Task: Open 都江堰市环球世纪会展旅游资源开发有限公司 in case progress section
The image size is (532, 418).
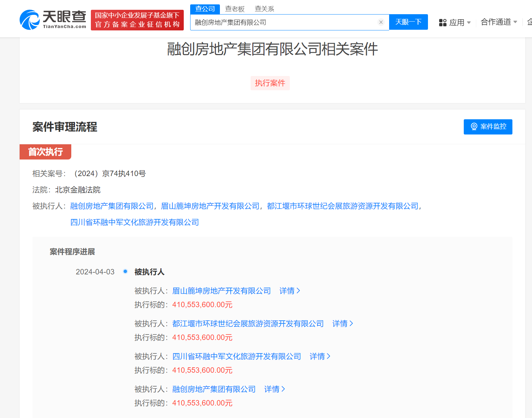Action: tap(248, 324)
